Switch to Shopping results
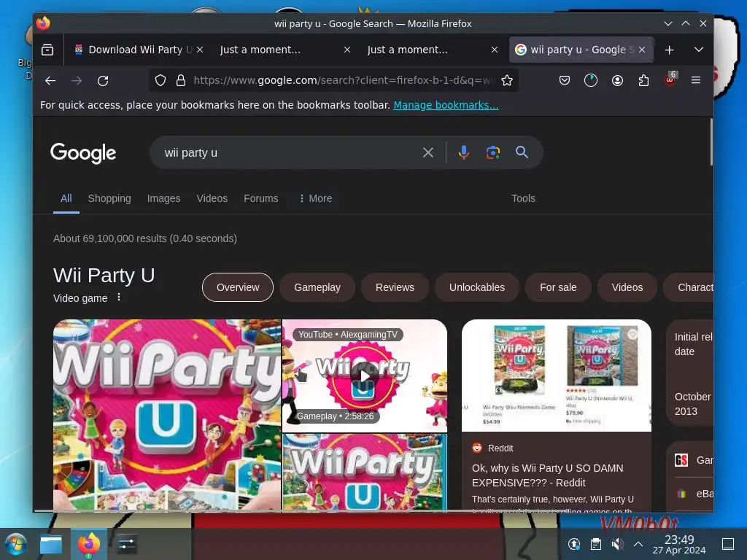The height and width of the screenshot is (560, 747). click(109, 198)
